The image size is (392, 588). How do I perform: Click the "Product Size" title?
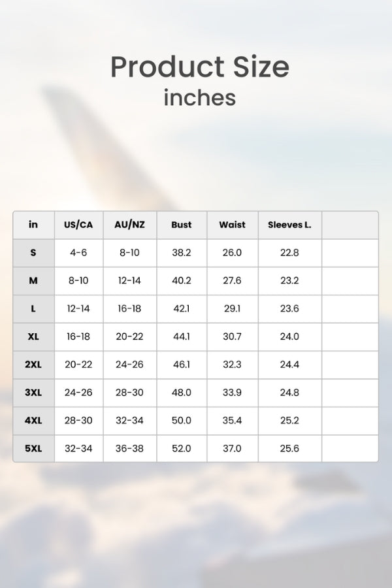(199, 67)
